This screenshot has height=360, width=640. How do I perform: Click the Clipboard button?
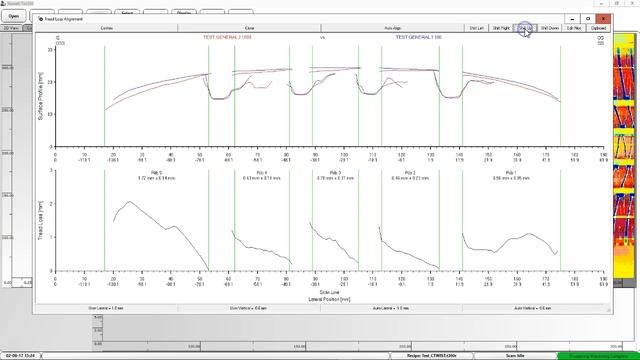coord(598,28)
